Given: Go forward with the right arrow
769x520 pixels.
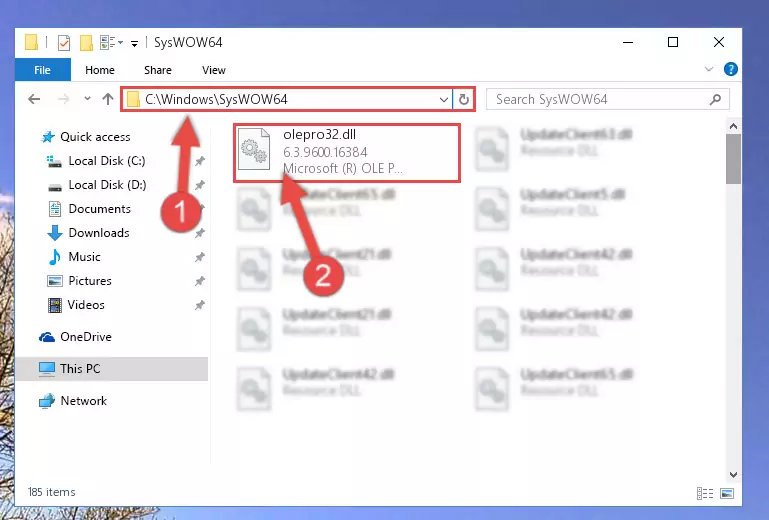Looking at the screenshot, I should pyautogui.click(x=63, y=99).
